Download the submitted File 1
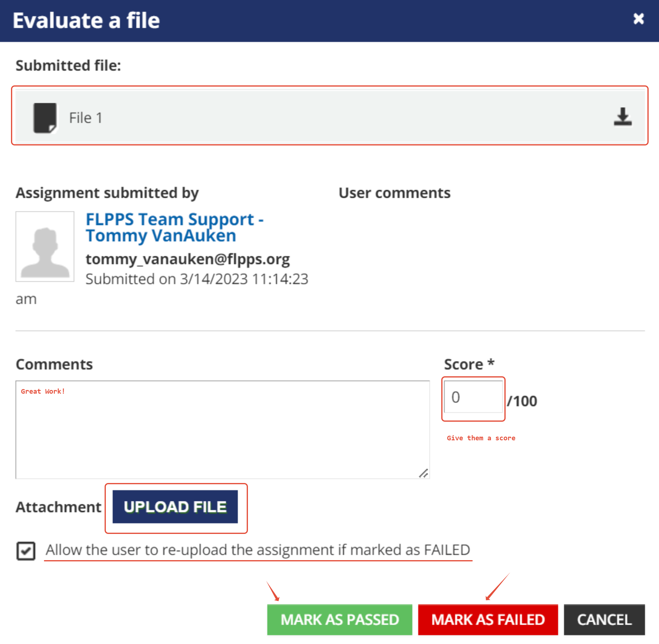The image size is (659, 644). [622, 117]
